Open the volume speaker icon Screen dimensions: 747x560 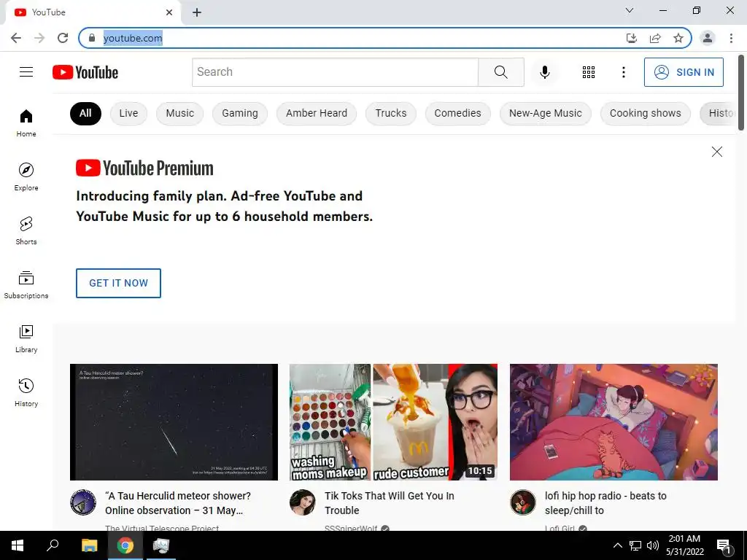(x=652, y=545)
